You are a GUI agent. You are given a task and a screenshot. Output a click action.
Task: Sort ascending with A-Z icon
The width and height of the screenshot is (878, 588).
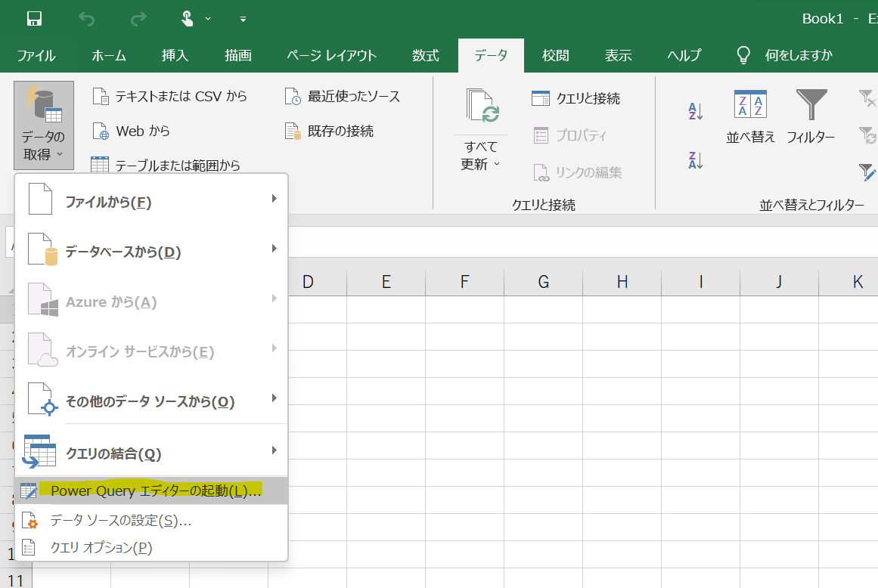tap(695, 111)
